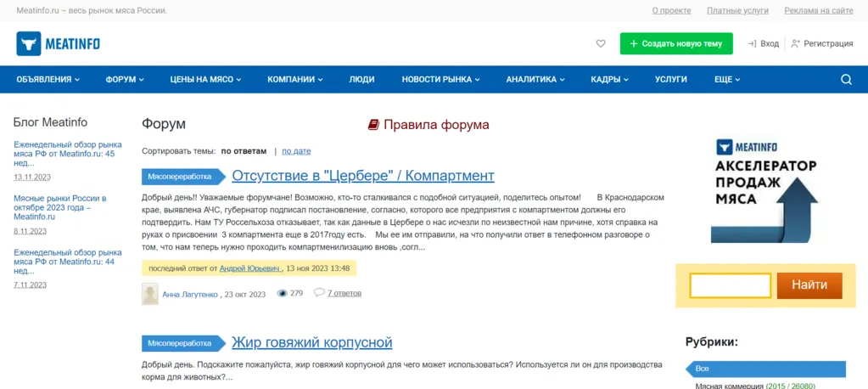The image size is (868, 389).
Task: Click the speech bubble replies icon
Action: coord(319,293)
